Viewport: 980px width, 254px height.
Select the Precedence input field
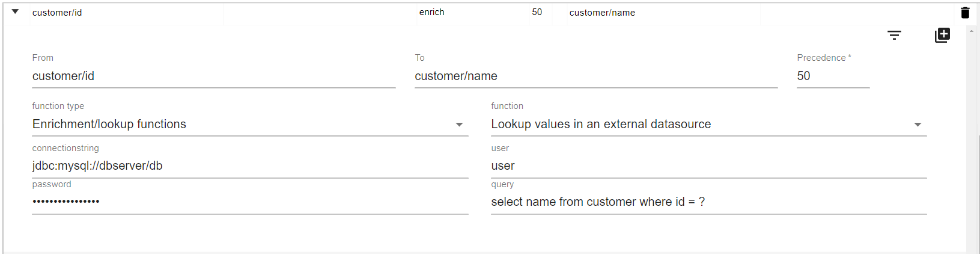click(832, 76)
